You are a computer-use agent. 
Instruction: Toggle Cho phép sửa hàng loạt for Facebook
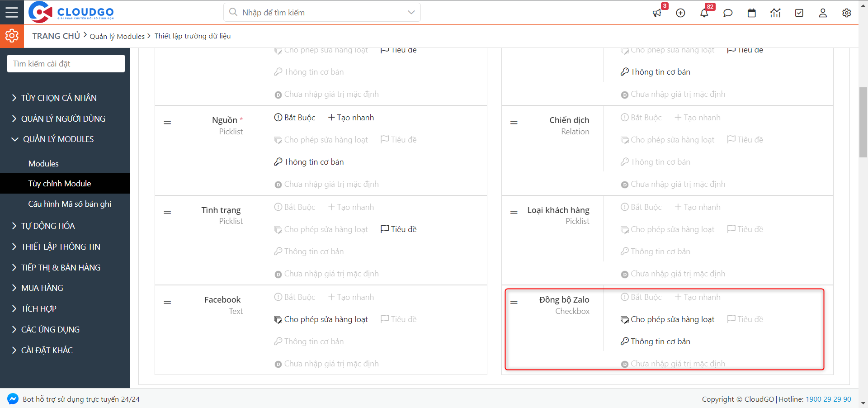(x=321, y=319)
